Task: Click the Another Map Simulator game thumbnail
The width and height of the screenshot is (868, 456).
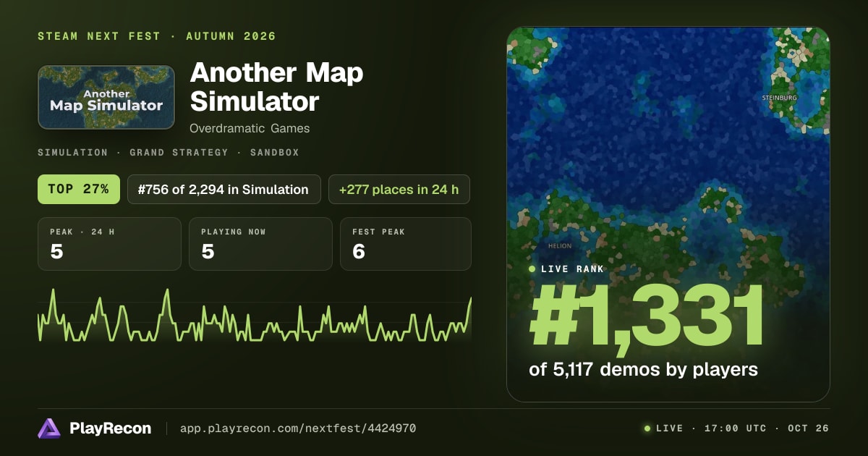Action: coord(106,98)
